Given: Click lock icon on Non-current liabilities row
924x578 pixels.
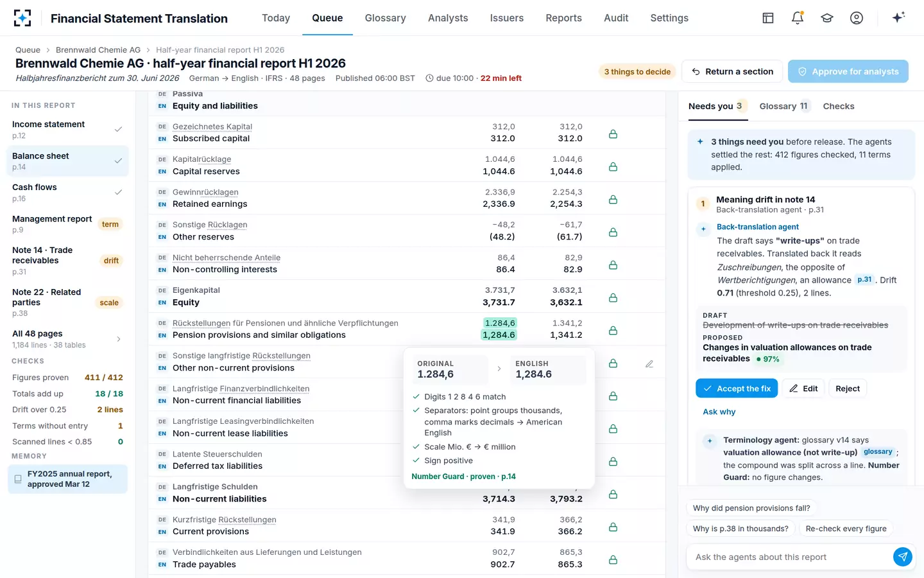Looking at the screenshot, I should tap(613, 494).
